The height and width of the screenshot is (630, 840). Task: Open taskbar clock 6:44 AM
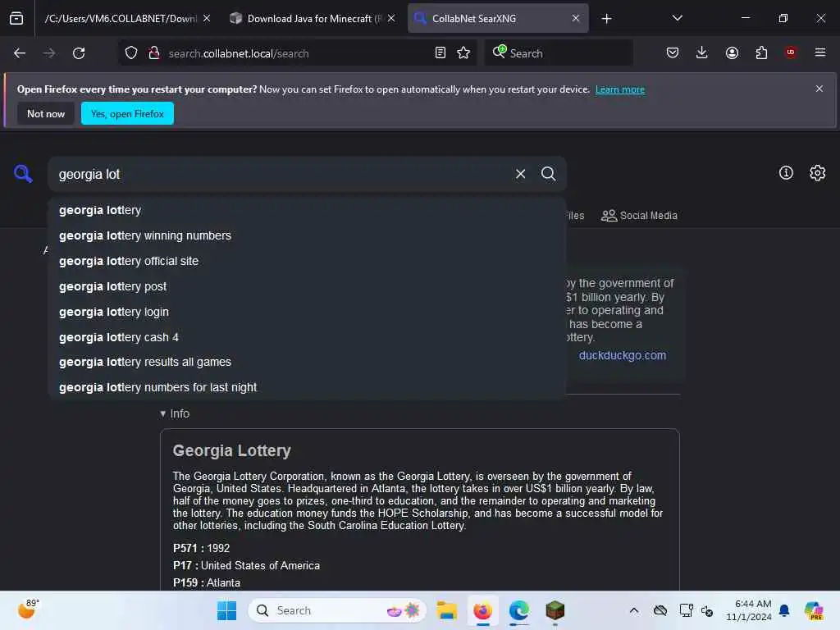pos(749,610)
